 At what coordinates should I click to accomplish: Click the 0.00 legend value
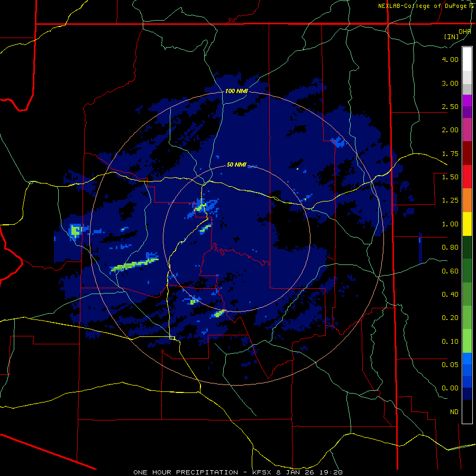pyautogui.click(x=450, y=388)
